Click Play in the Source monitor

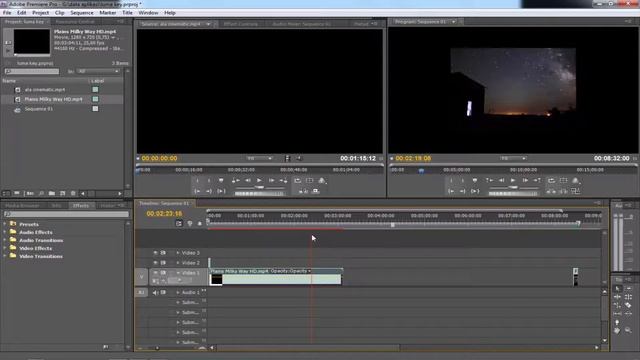259,180
